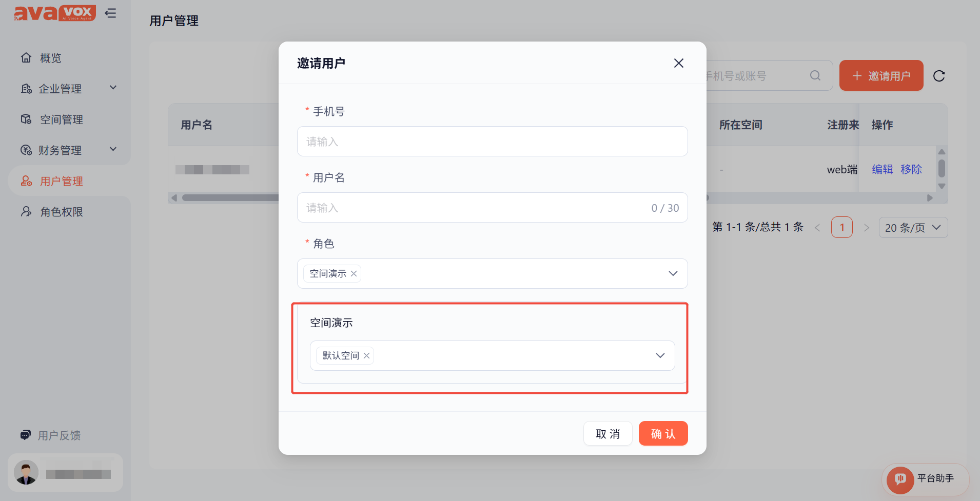Click the search magnifier icon

click(x=815, y=76)
